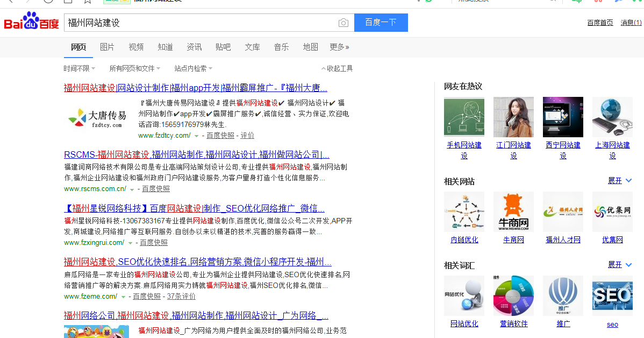Open 所有网页和文件 filter dropdown
This screenshot has width=644, height=338.
coord(135,68)
